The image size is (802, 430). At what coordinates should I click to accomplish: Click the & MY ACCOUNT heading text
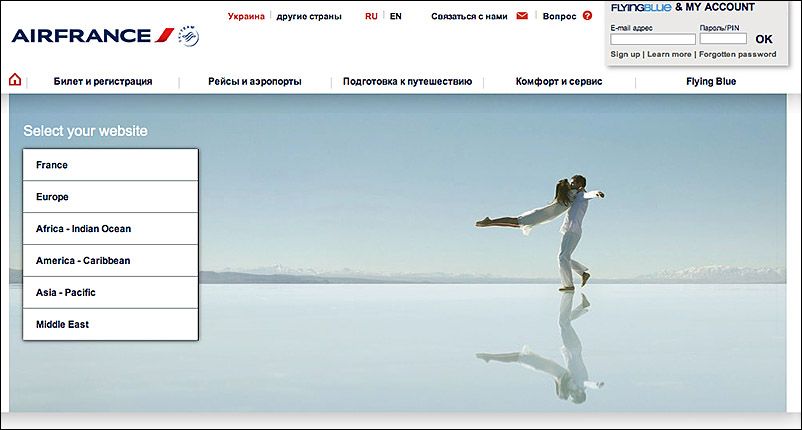click(715, 7)
